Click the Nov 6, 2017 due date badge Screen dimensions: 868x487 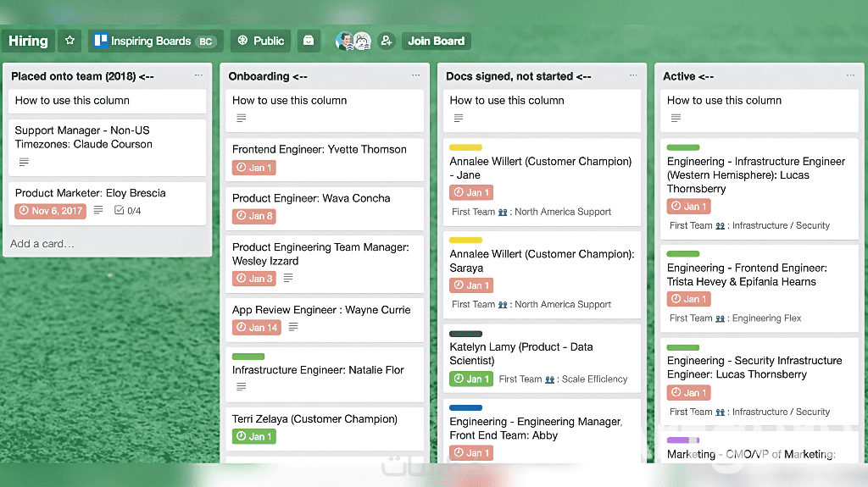pos(50,210)
